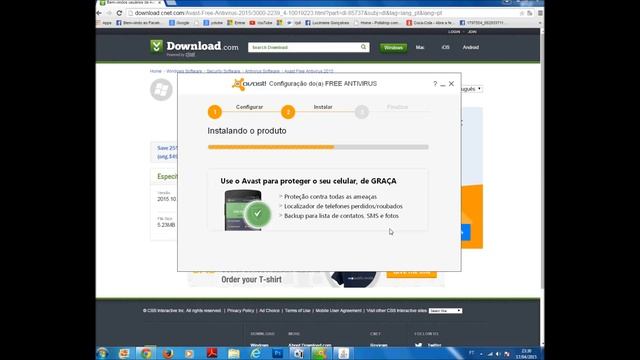Screen dimensions: 640x360
Task: Click 'Use o Avast para proteger' heading
Action: [308, 181]
